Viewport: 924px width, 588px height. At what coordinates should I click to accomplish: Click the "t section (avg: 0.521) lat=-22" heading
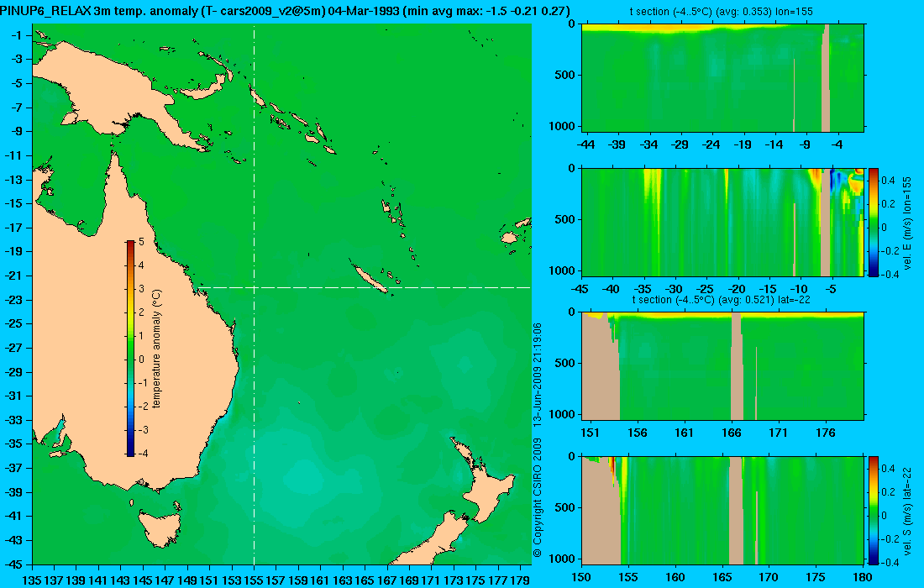click(x=722, y=299)
